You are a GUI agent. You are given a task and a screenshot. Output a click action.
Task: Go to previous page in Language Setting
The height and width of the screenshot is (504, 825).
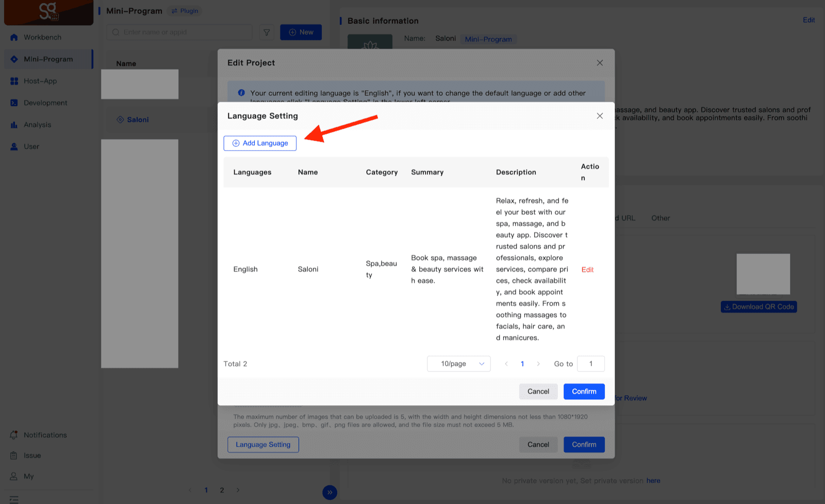[x=506, y=364]
